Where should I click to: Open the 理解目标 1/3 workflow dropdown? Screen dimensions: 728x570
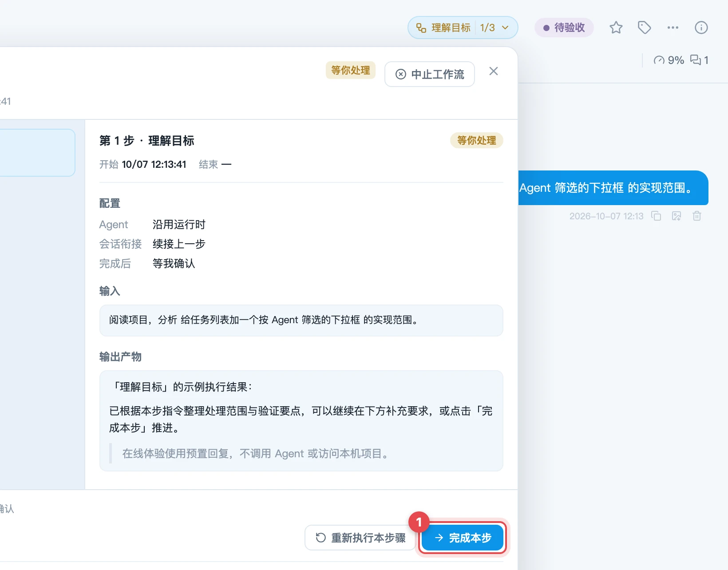463,28
